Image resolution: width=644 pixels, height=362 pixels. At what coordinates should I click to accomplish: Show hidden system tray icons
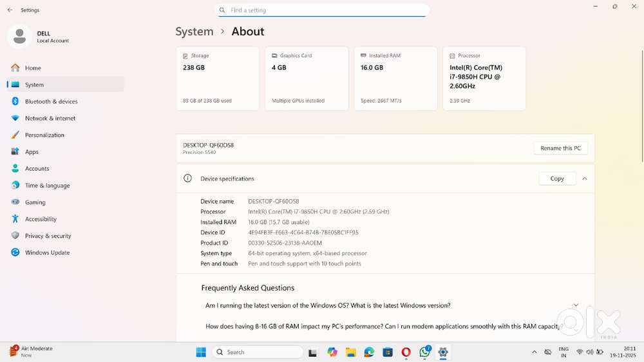click(535, 352)
